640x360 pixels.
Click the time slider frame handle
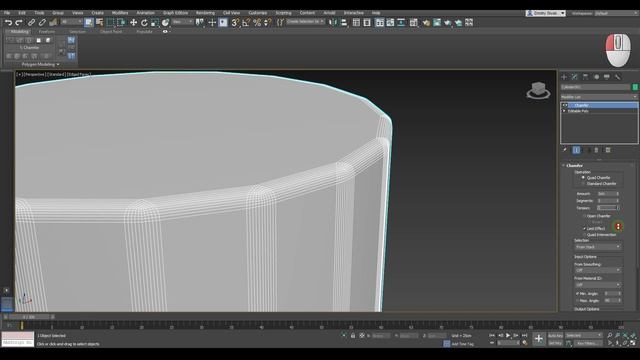[29, 317]
